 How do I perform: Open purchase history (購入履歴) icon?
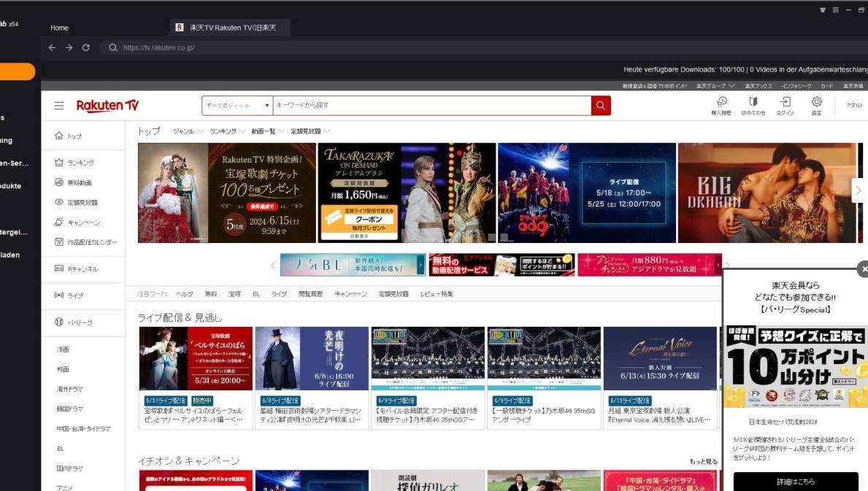click(721, 105)
